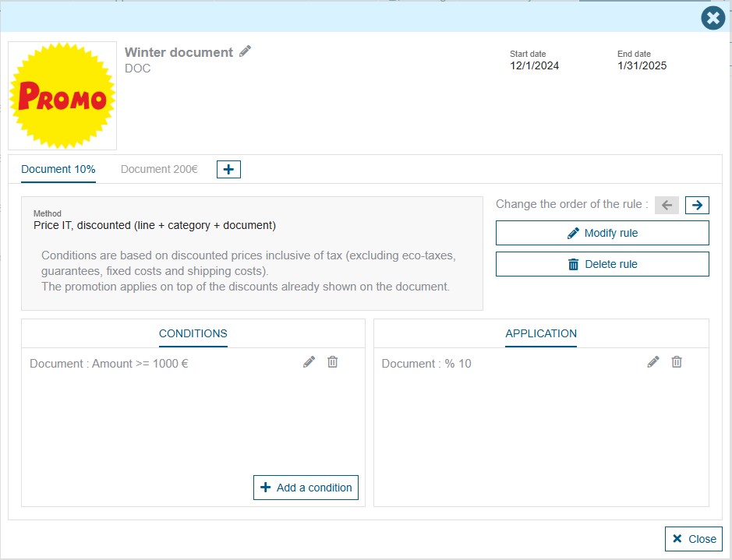Edit the Document % 10 application
This screenshot has height=560, width=732.
pos(653,362)
